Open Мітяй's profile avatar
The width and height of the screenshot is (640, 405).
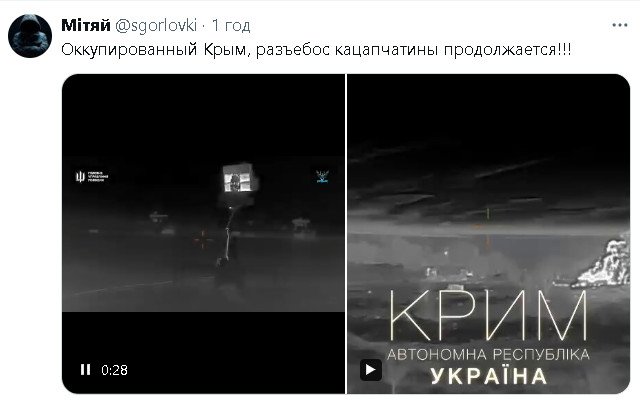tap(30, 36)
